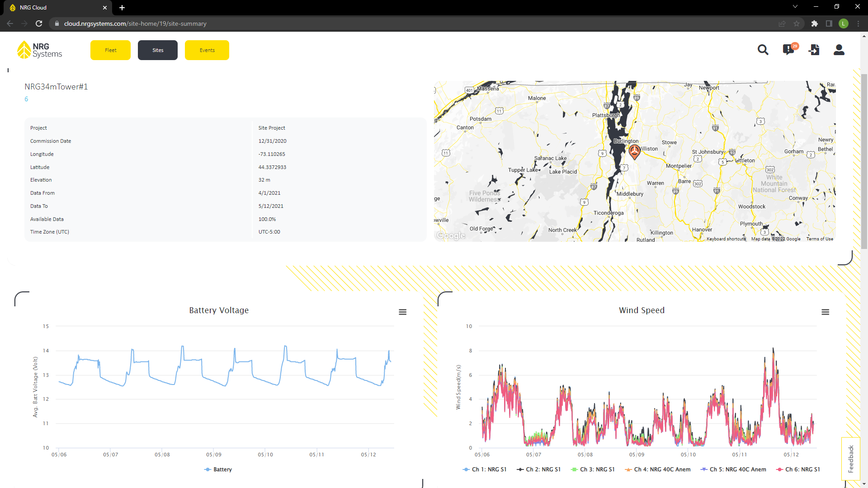
Task: Open the tab search chevron
Action: 795,7
